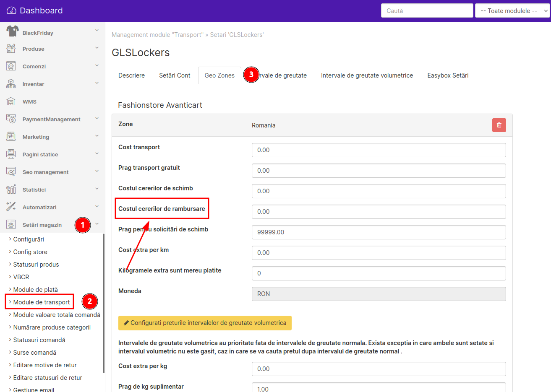Viewport: 551px width, 392px height.
Task: Expand the Marketing menu chevron
Action: click(x=97, y=136)
